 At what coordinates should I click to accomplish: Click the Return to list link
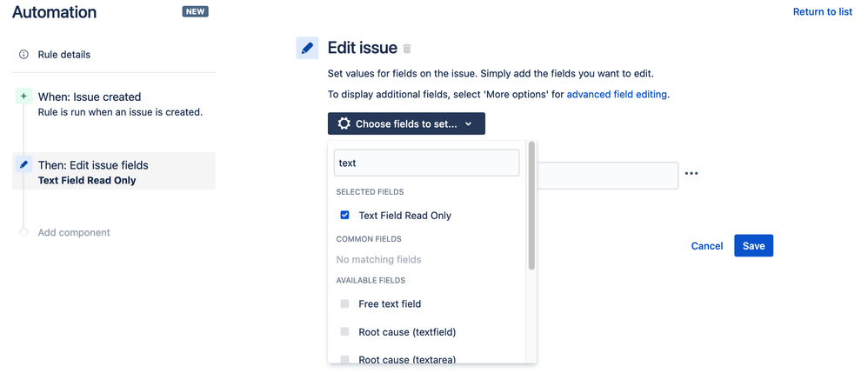823,11
